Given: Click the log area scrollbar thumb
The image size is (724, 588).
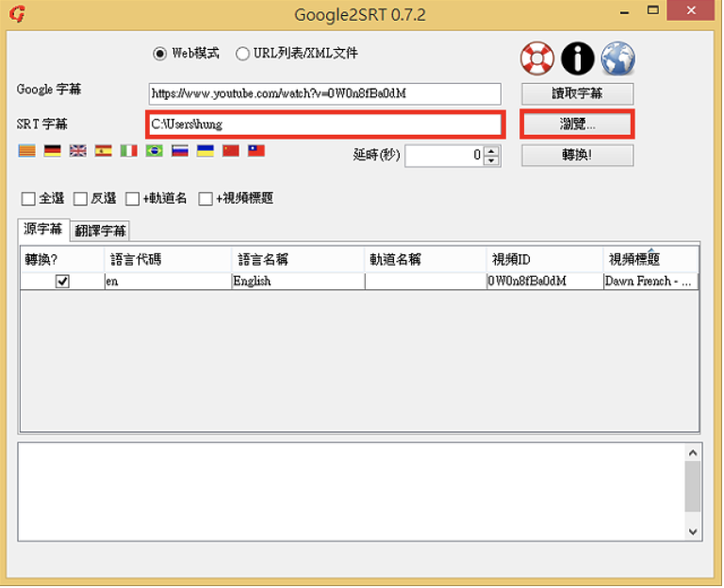Looking at the screenshot, I should click(693, 486).
